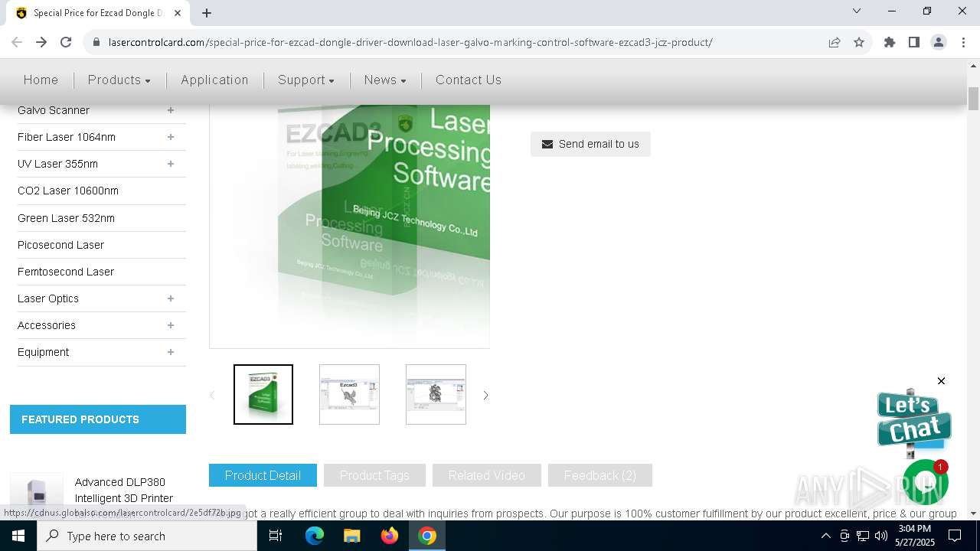Select third software screenshot thumbnail
The width and height of the screenshot is (980, 551).
pos(436,394)
